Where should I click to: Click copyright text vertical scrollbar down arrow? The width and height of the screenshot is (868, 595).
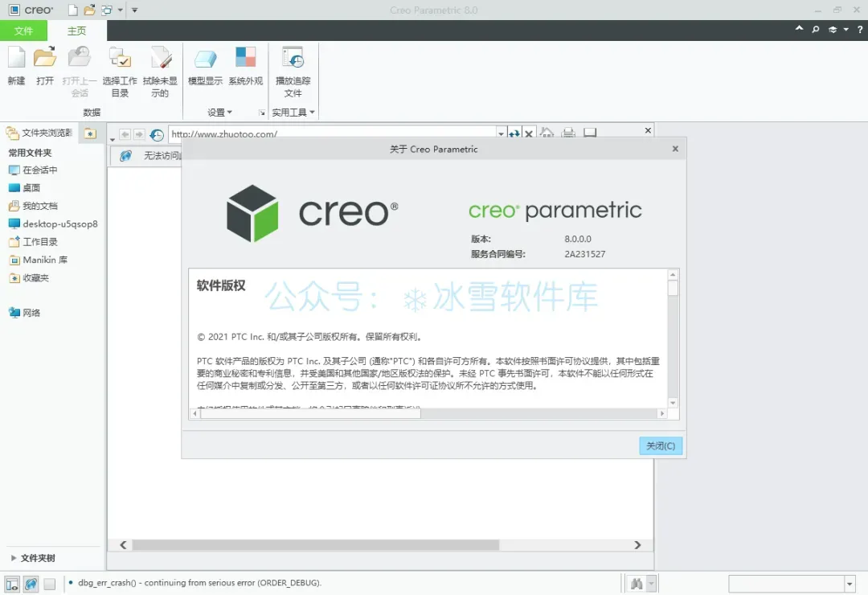pos(673,403)
